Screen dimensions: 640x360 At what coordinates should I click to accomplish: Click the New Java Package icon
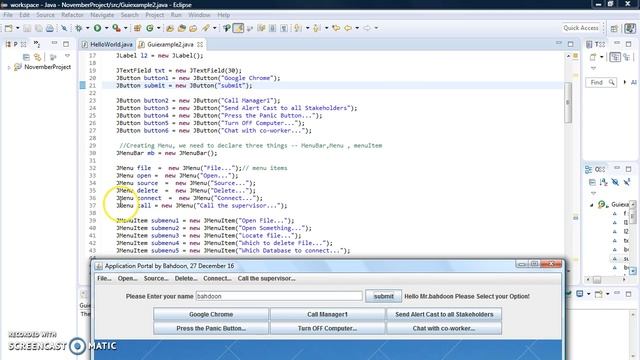tap(138, 28)
